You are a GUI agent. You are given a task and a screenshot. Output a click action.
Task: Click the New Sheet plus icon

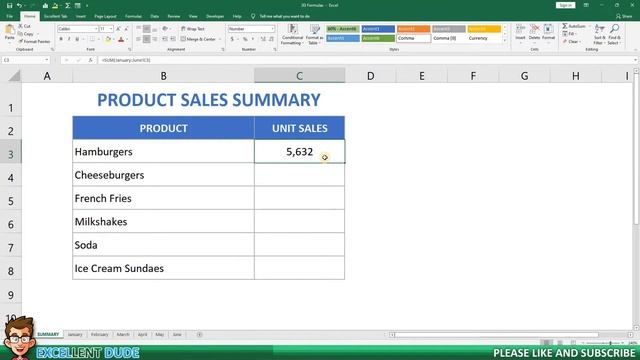199,335
